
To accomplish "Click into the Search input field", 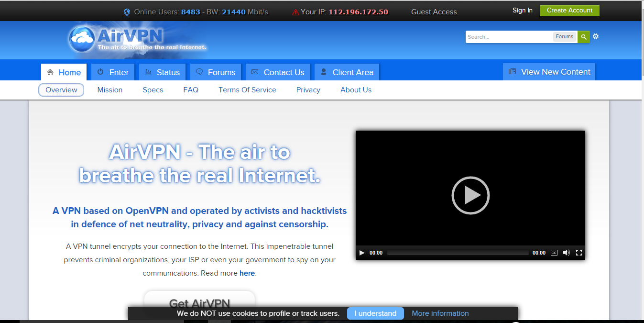I will pos(509,37).
